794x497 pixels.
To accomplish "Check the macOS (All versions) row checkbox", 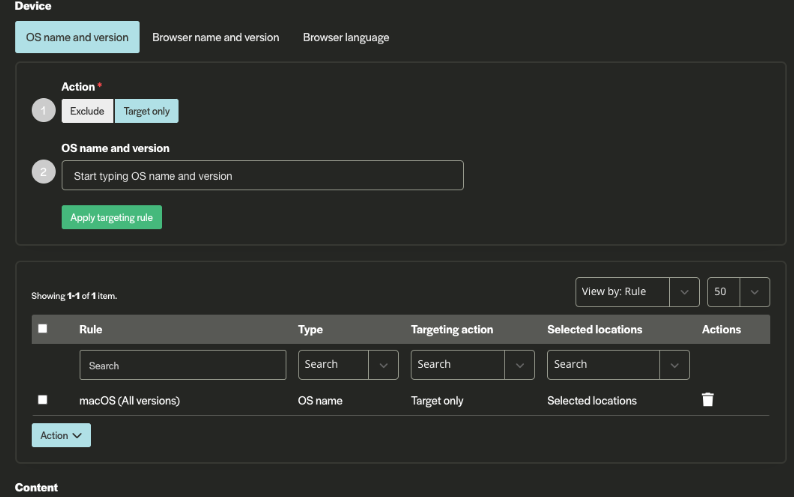I will pyautogui.click(x=42, y=400).
